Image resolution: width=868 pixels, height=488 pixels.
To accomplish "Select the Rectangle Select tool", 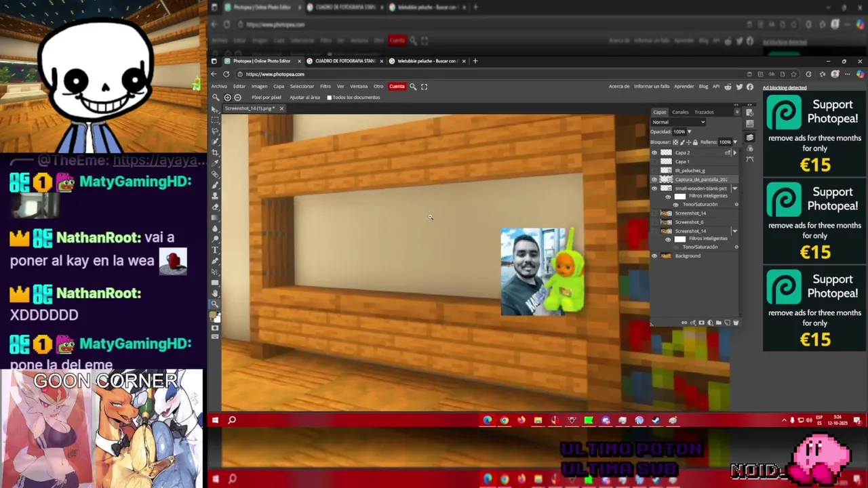I will pos(215,120).
